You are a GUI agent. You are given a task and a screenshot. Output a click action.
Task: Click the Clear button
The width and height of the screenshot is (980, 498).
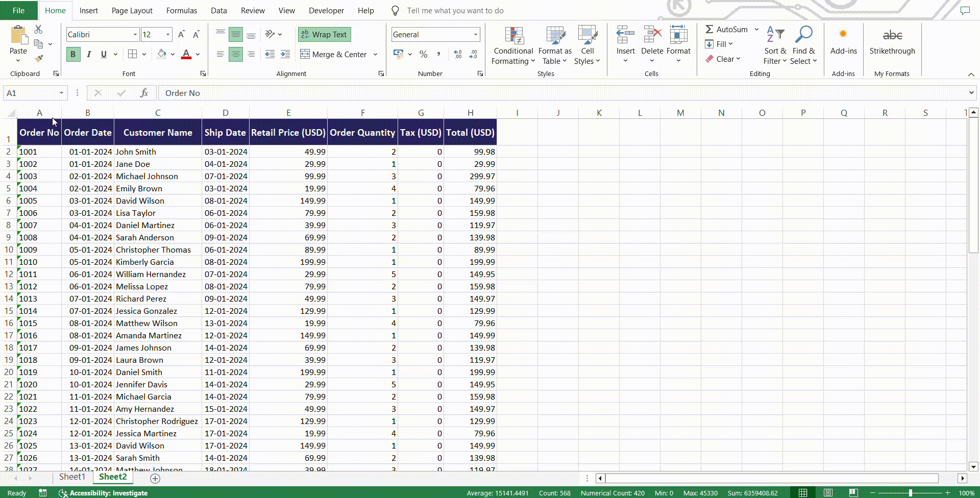click(x=723, y=59)
